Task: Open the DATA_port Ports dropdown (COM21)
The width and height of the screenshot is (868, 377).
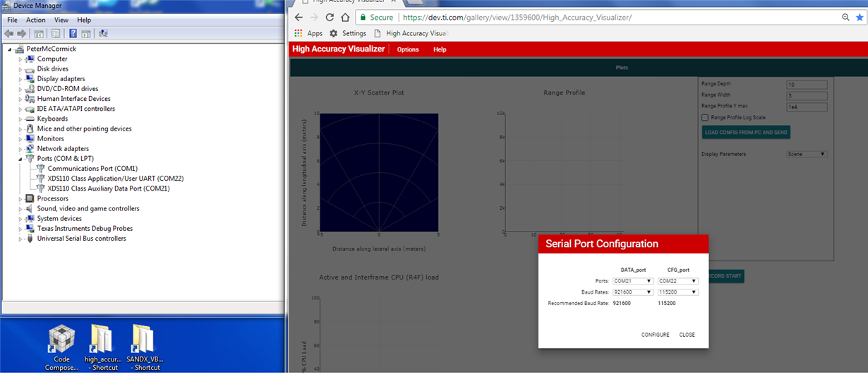Action: click(632, 281)
